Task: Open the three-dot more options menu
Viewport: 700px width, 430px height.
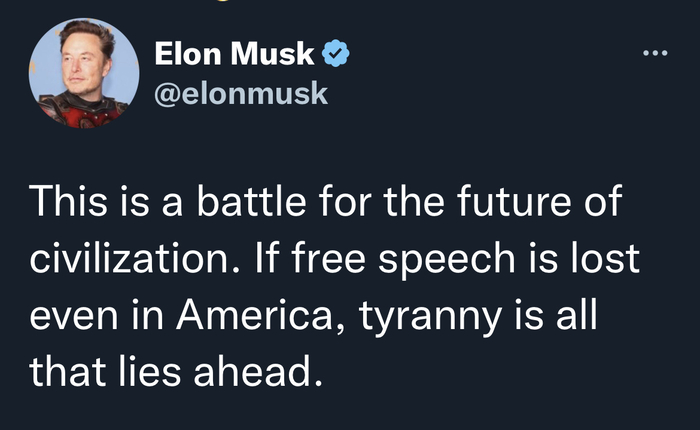Action: tap(655, 52)
